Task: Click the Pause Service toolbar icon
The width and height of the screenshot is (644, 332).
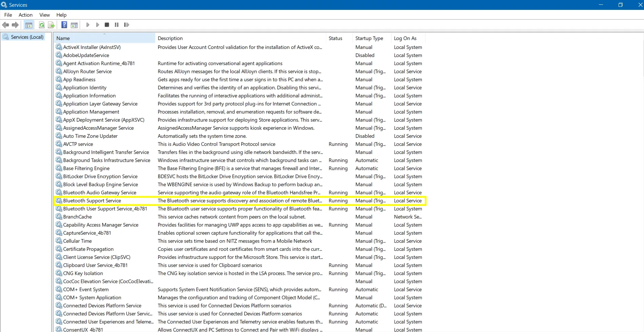Action: (117, 25)
